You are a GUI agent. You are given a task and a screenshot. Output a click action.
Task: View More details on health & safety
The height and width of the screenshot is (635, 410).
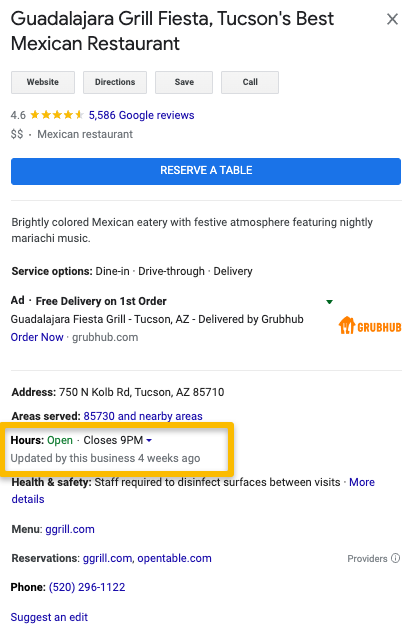[362, 482]
